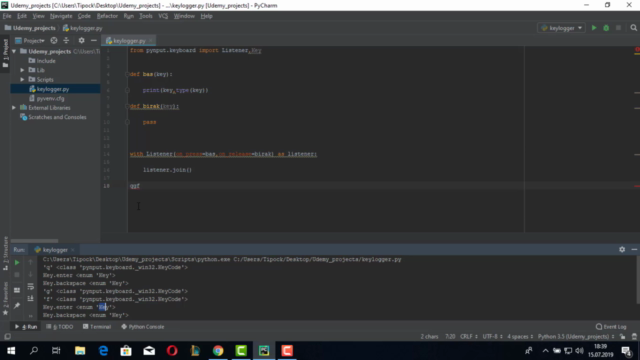Expand the Scripts folder
Viewport: 640px width, 360px height.
[22, 80]
